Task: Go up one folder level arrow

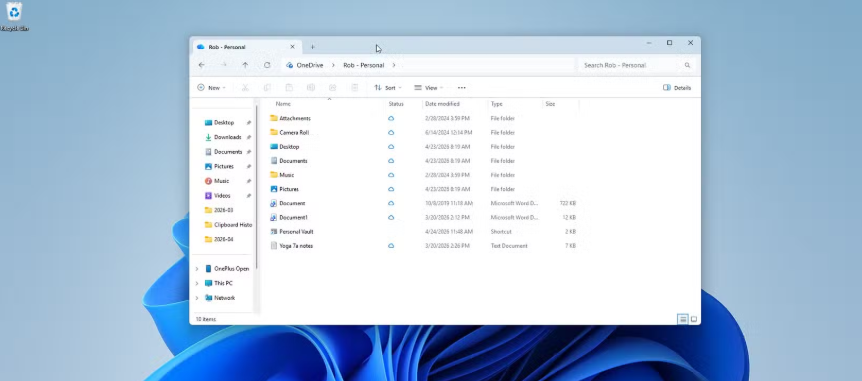Action: coord(245,65)
